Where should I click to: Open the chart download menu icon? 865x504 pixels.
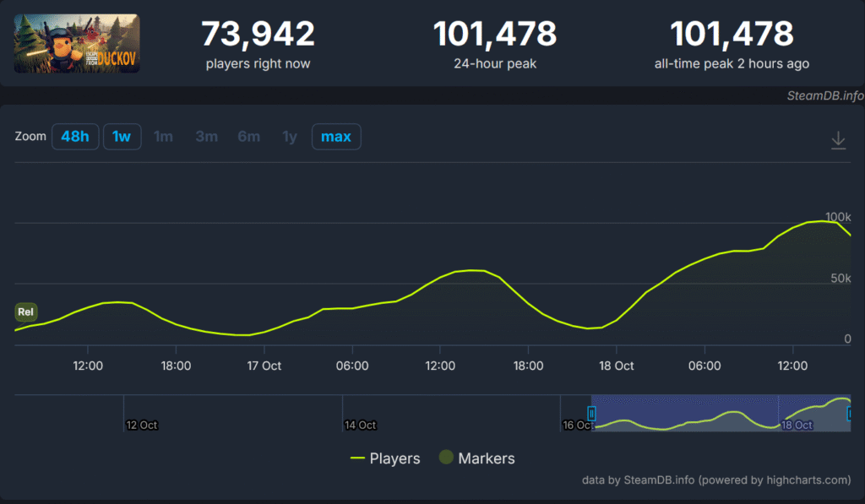coord(838,139)
